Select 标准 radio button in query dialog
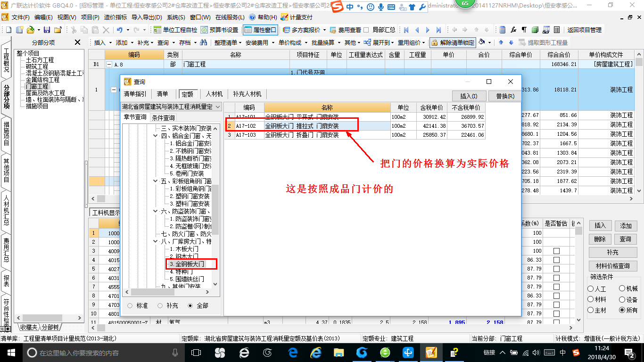The height and width of the screenshot is (362, 644). (x=130, y=305)
